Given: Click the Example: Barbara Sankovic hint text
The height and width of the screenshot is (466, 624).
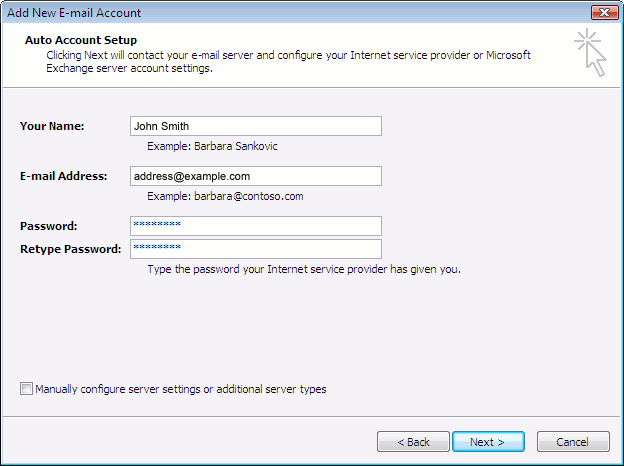Looking at the screenshot, I should 212,146.
